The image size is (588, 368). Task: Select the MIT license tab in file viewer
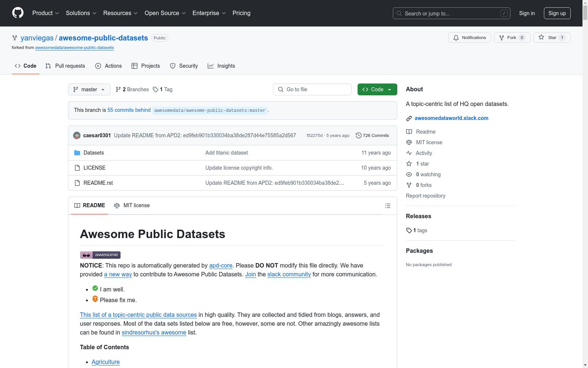pyautogui.click(x=132, y=205)
